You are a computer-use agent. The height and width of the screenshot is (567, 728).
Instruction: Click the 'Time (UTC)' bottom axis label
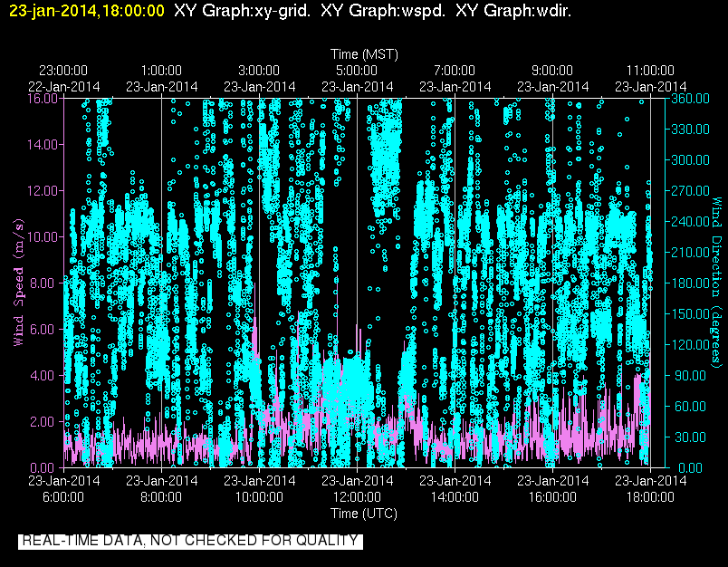tap(364, 514)
